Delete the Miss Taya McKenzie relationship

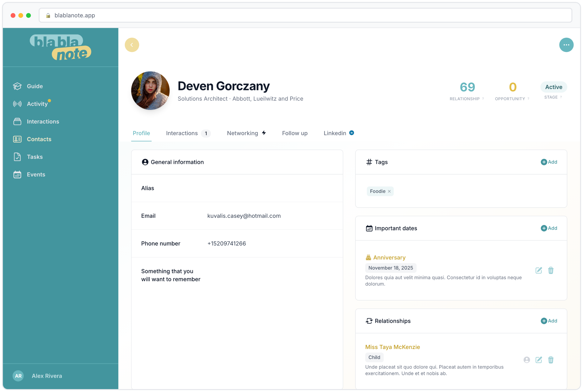click(x=551, y=360)
